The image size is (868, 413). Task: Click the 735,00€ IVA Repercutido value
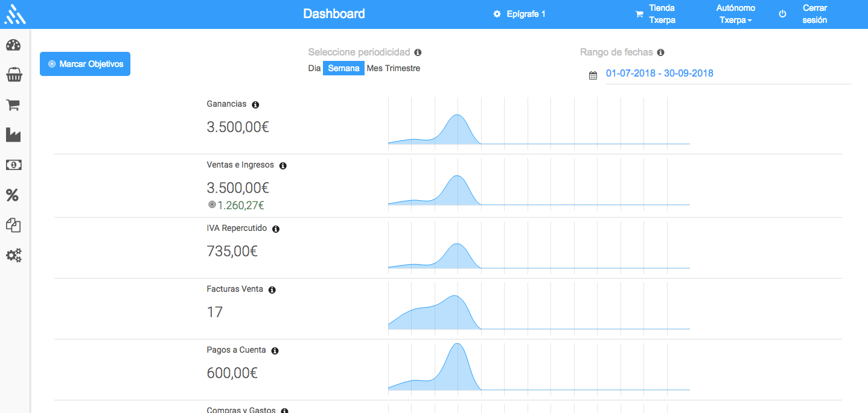[232, 251]
